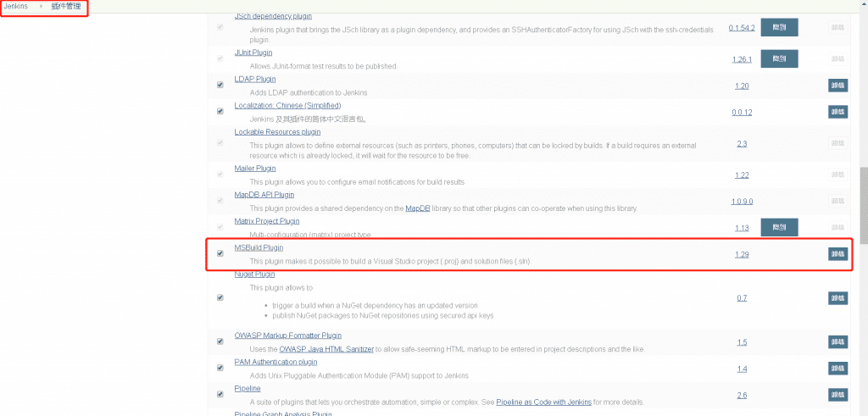The height and width of the screenshot is (416, 868).
Task: Click the disabled JUnit Plugin checkbox
Action: pos(220,58)
